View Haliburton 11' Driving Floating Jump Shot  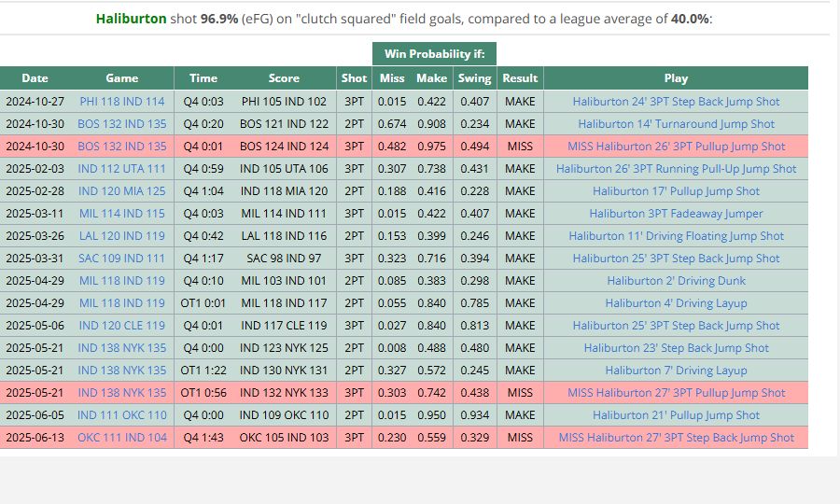pyautogui.click(x=676, y=236)
